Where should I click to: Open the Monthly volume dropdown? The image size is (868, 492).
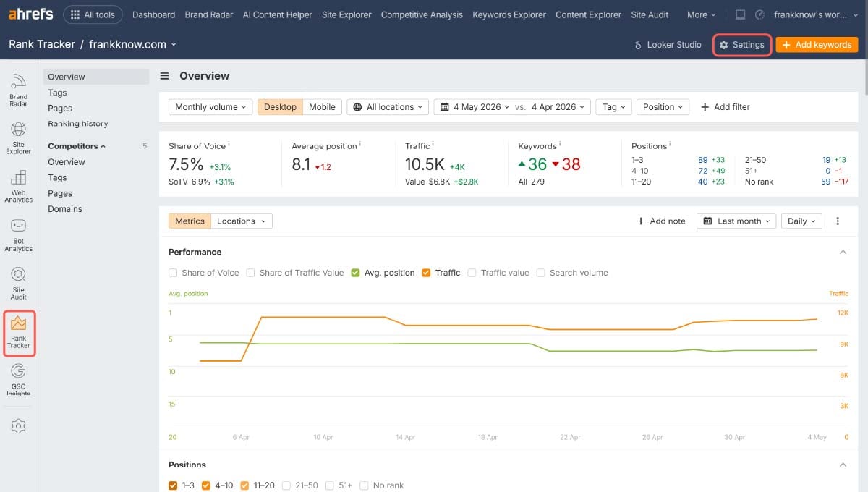(x=210, y=106)
